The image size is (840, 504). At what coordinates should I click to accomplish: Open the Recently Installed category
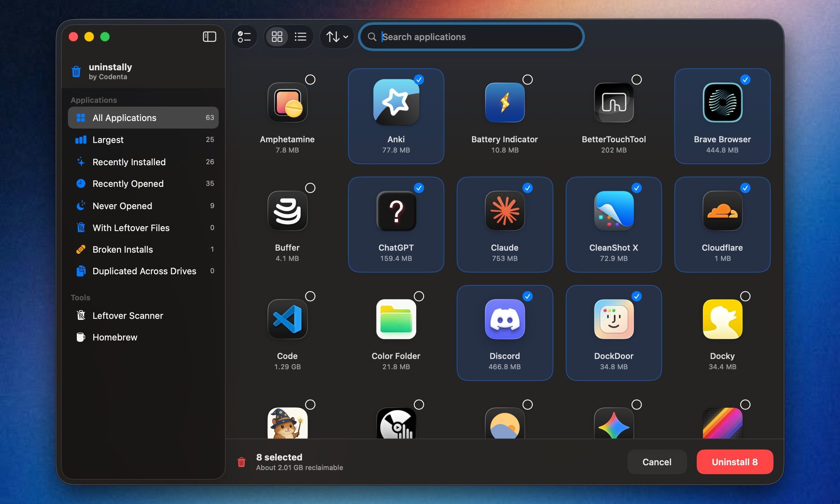click(143, 162)
